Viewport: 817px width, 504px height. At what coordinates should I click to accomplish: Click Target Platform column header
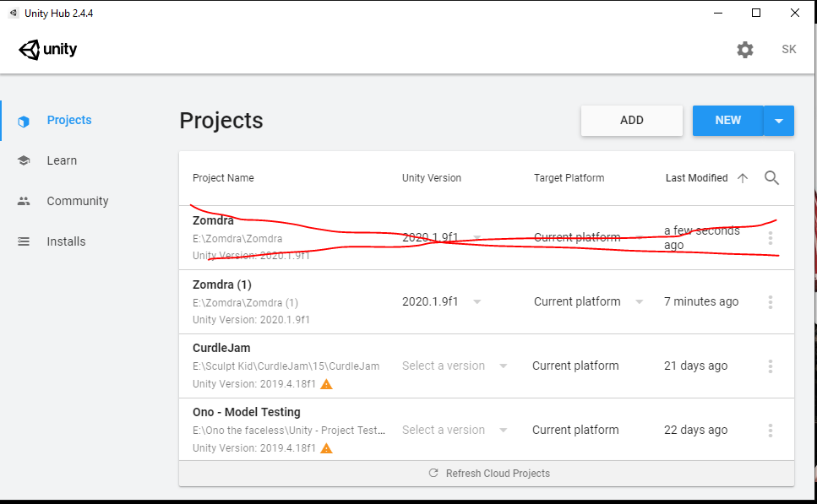click(569, 178)
